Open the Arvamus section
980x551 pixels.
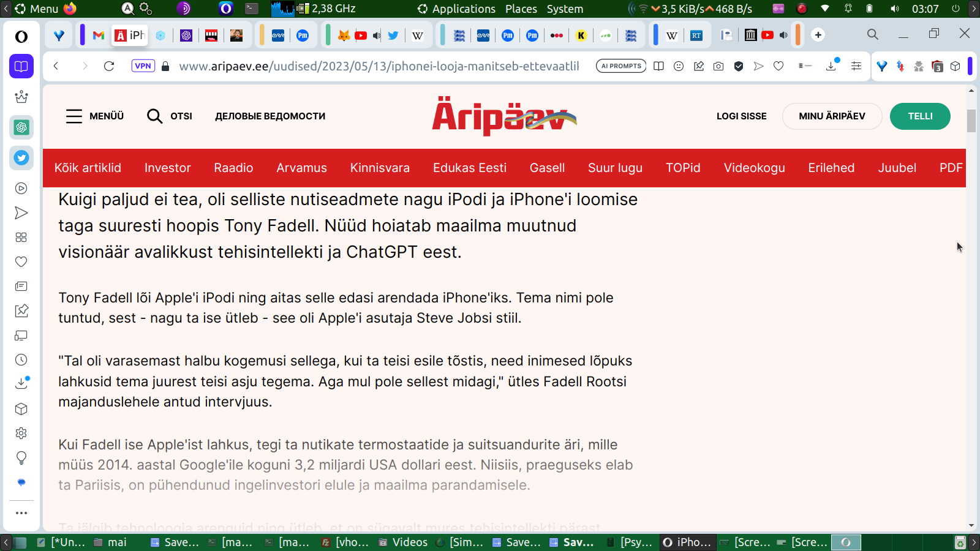click(302, 168)
